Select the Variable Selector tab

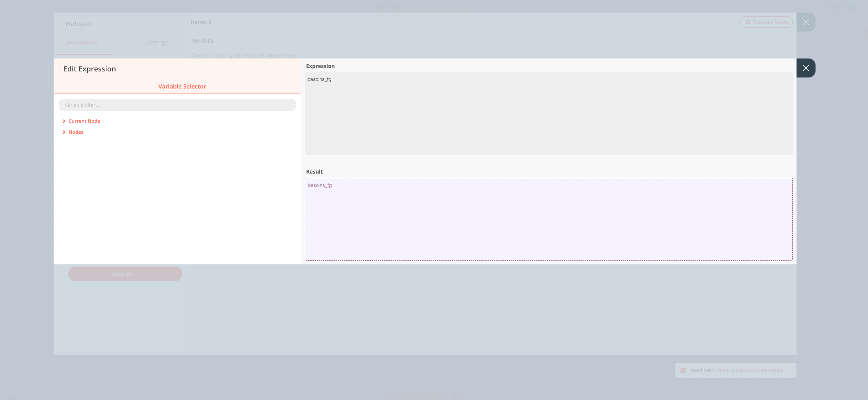182,86
